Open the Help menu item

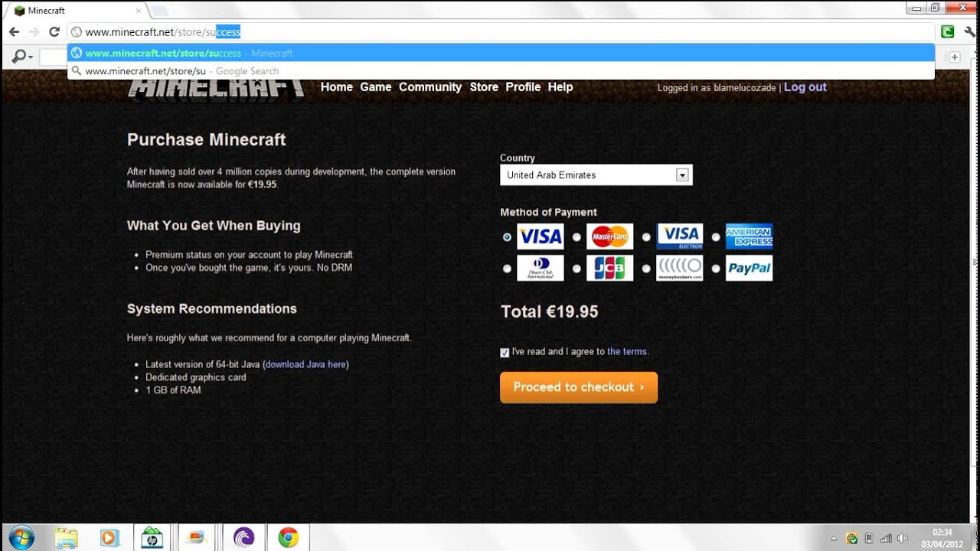point(560,87)
